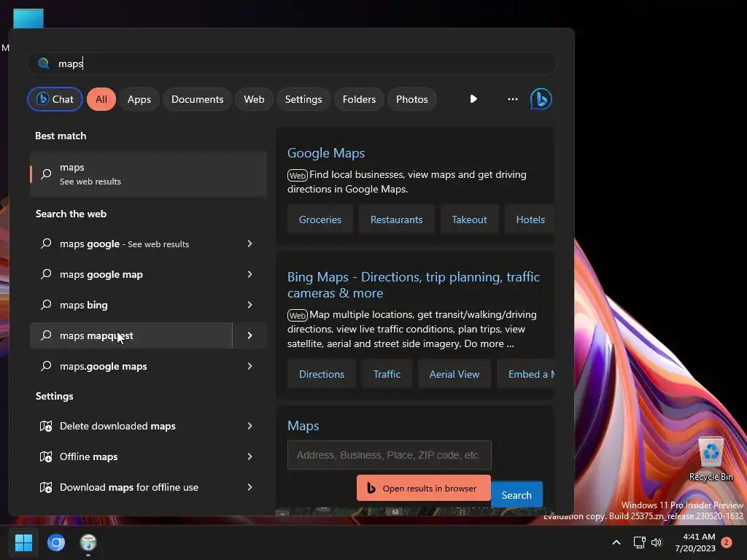This screenshot has width=747, height=560.
Task: Open the Maps heading link
Action: 303,426
